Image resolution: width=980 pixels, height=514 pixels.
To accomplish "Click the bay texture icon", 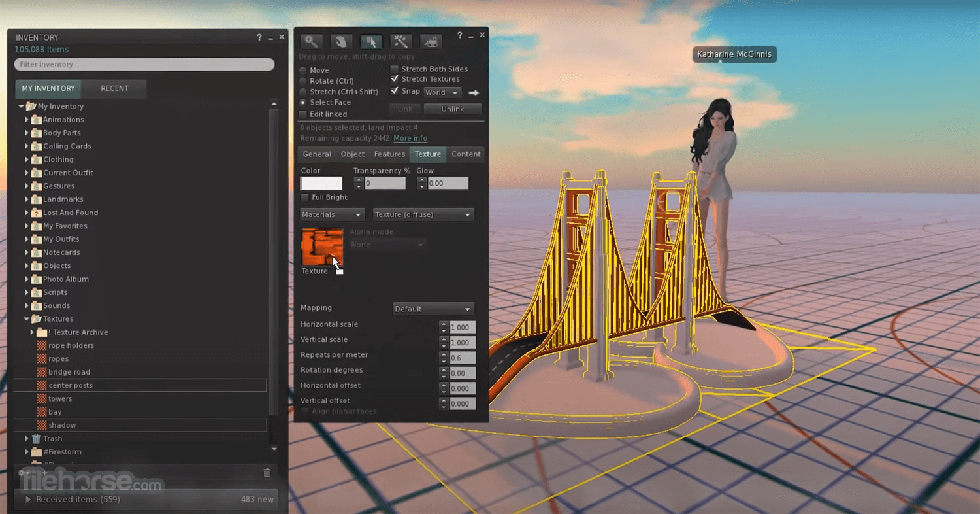I will point(42,412).
